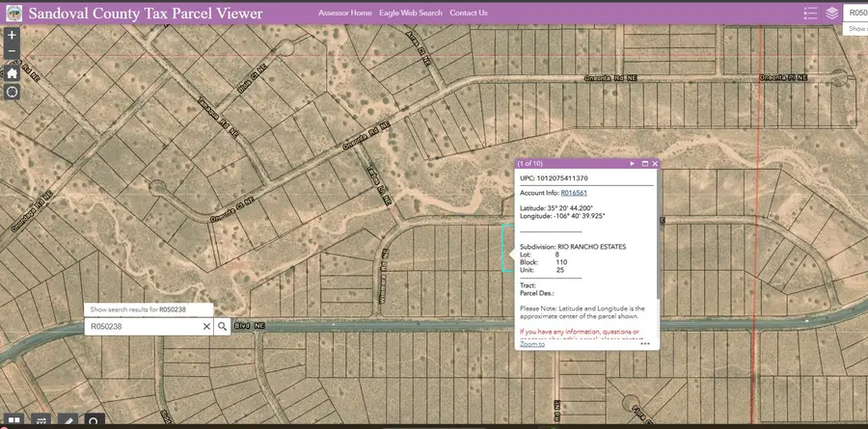Open Contact Us page
Image resolution: width=868 pixels, height=429 pixels.
(x=469, y=13)
